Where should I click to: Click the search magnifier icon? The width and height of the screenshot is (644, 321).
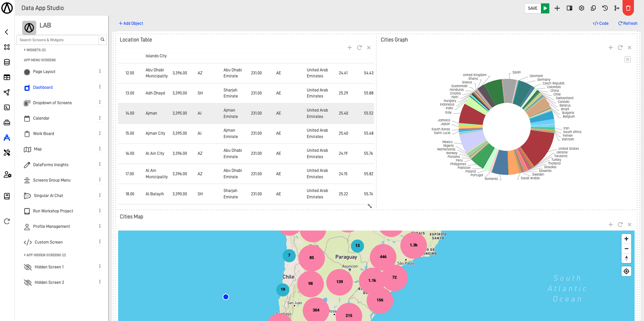click(x=102, y=40)
